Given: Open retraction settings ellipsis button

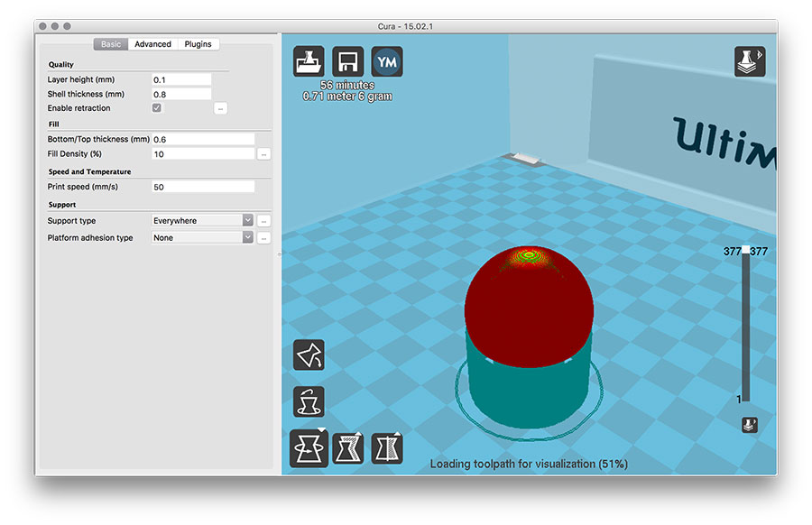Looking at the screenshot, I should (x=220, y=108).
